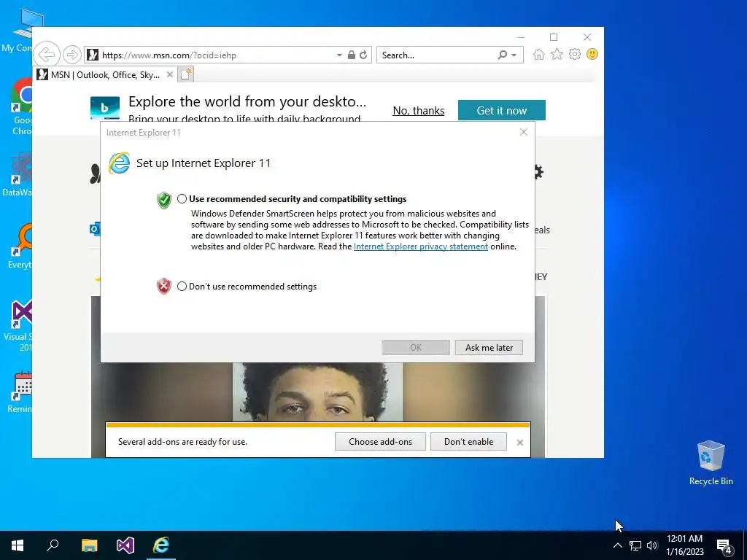Open the Everything desktop shortcut
Screen dimensions: 747x560
(21, 246)
